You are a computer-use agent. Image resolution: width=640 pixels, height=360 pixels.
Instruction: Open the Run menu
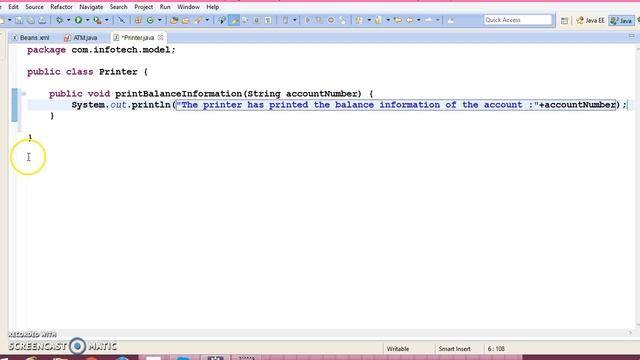tap(165, 7)
